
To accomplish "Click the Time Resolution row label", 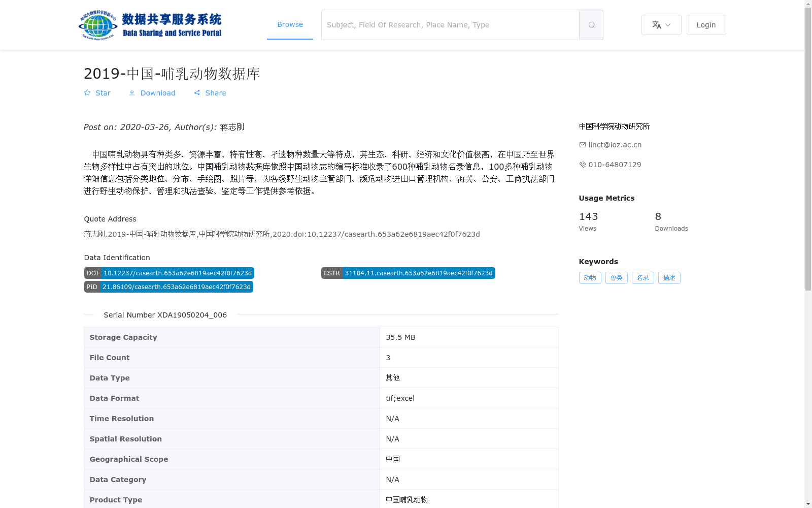I will pos(122,419).
